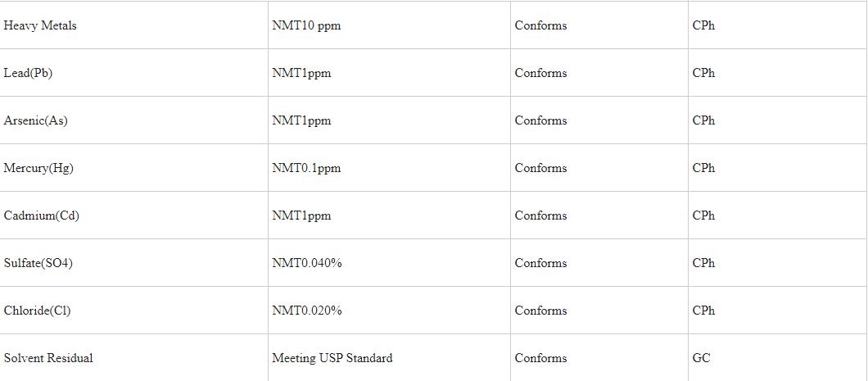Click the Meeting USP Standard cell

332,358
